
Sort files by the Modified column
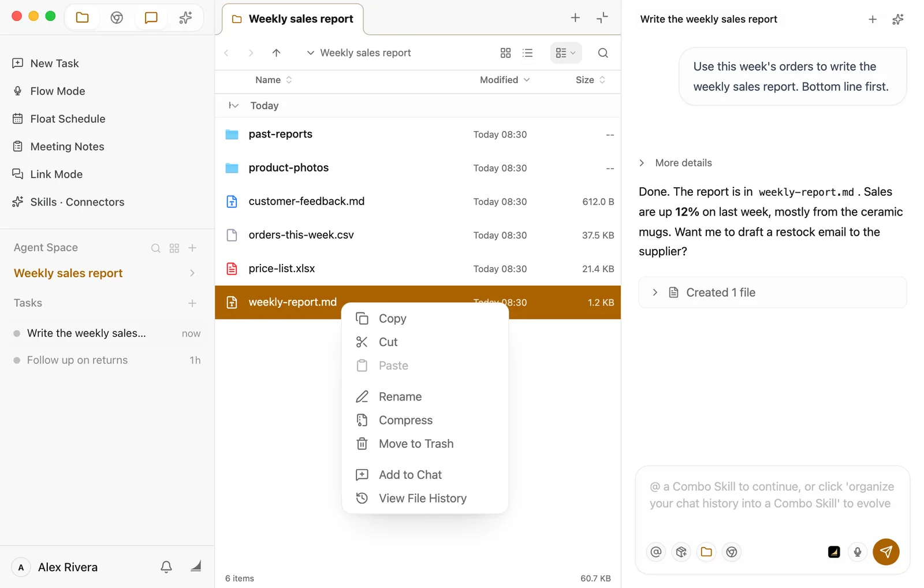(504, 80)
